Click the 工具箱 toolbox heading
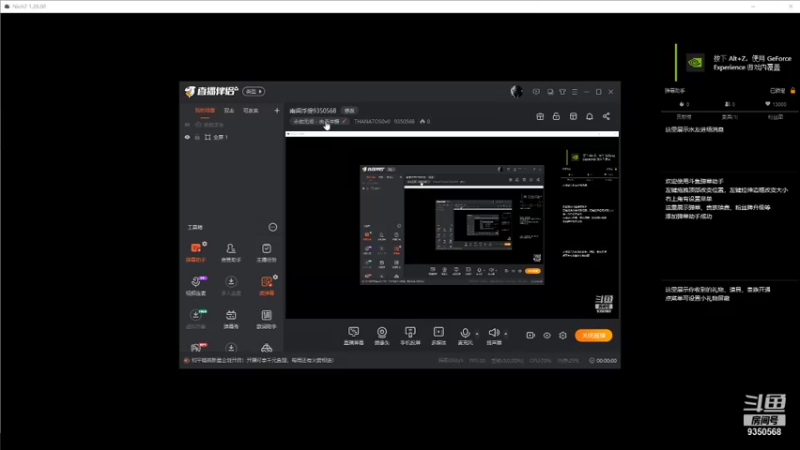Image resolution: width=800 pixels, height=450 pixels. [x=195, y=227]
